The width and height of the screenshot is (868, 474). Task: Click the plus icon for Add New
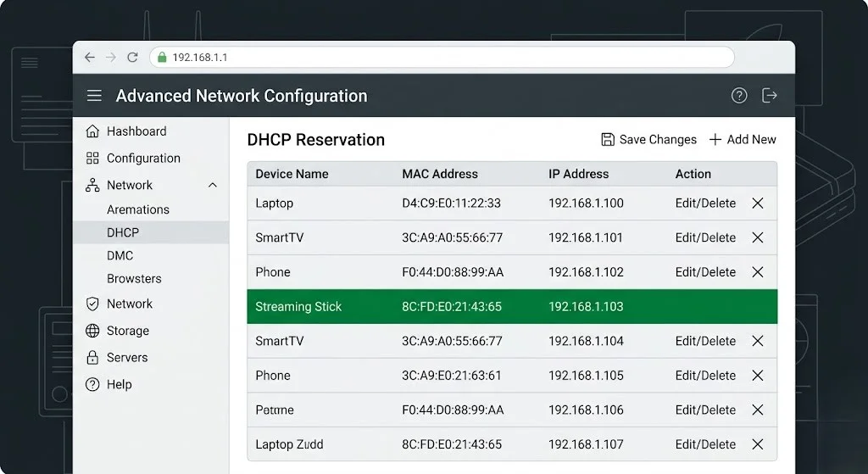(715, 140)
